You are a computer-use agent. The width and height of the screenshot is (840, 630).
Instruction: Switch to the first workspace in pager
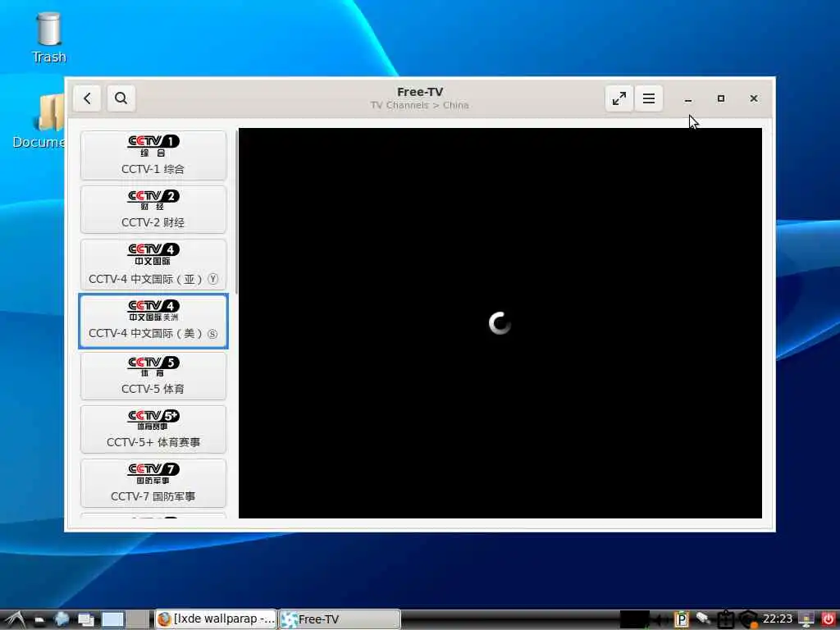(113, 620)
